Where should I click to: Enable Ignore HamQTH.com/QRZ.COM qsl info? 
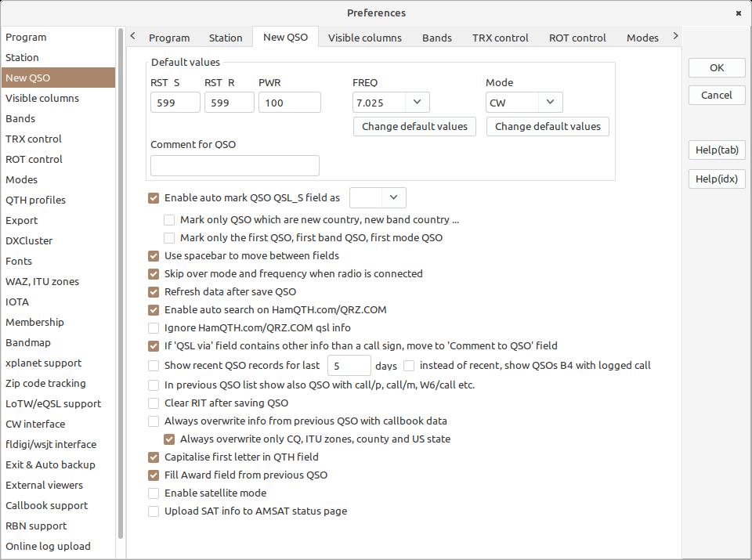[x=154, y=328]
